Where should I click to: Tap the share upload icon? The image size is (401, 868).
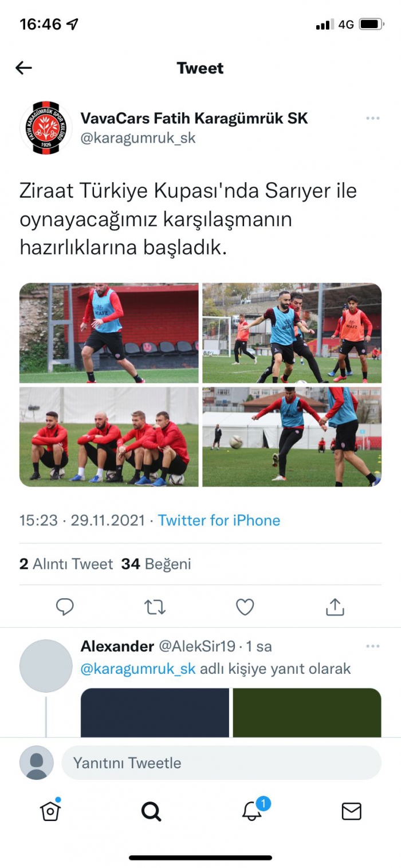(x=335, y=606)
